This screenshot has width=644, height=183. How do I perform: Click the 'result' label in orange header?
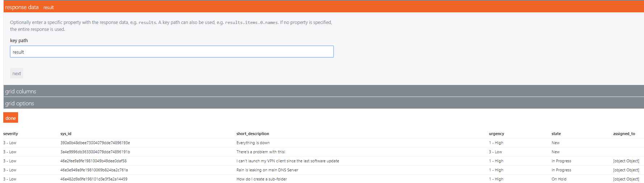[49, 7]
